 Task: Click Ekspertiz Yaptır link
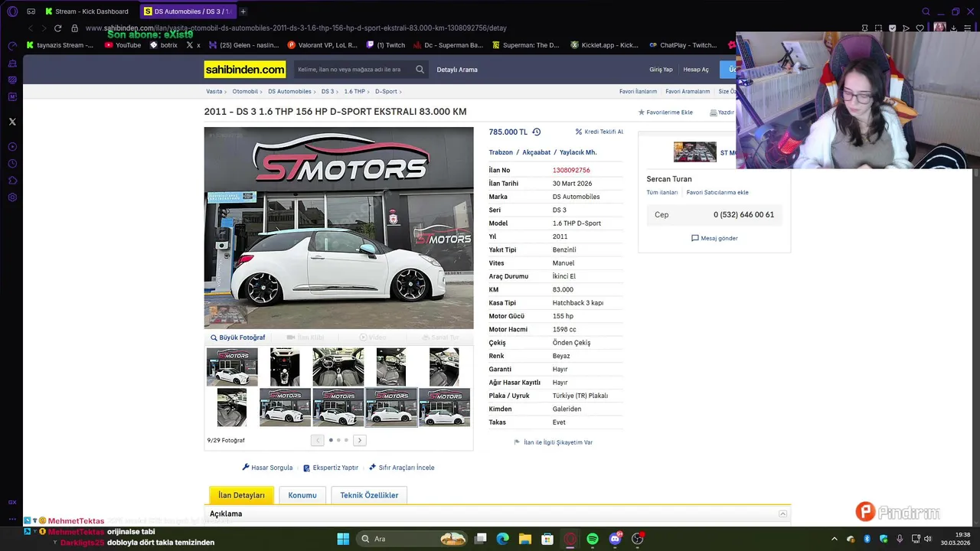[x=331, y=468]
